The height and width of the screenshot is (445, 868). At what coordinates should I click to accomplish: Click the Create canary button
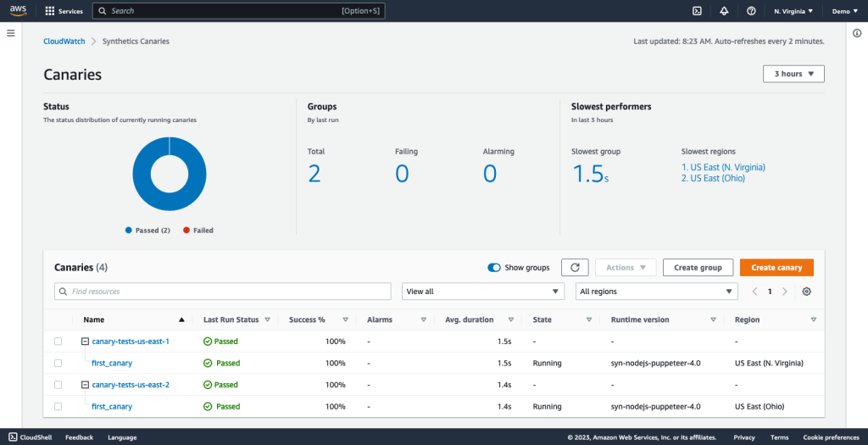pos(776,267)
